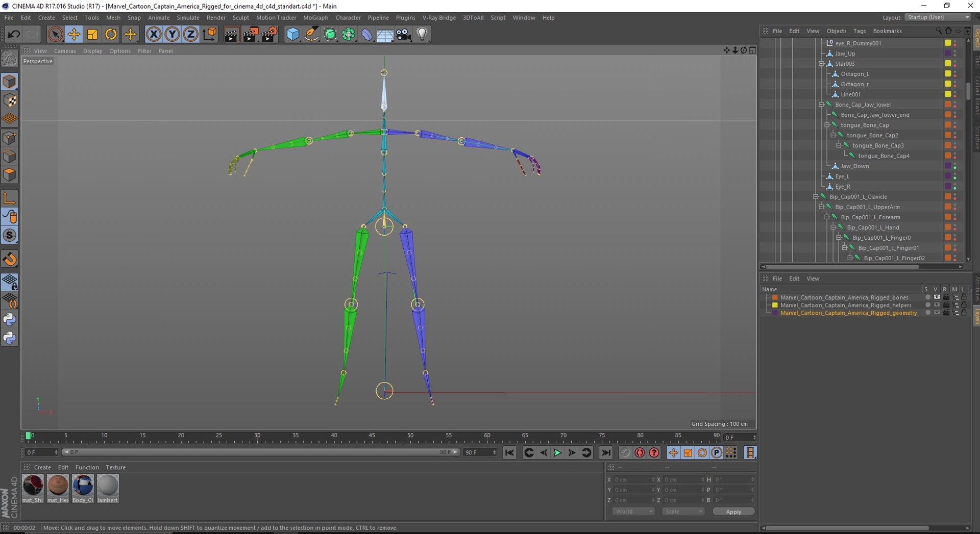The height and width of the screenshot is (534, 980).
Task: Toggle Snap 'S' icon in left toolbar
Action: coord(10,235)
